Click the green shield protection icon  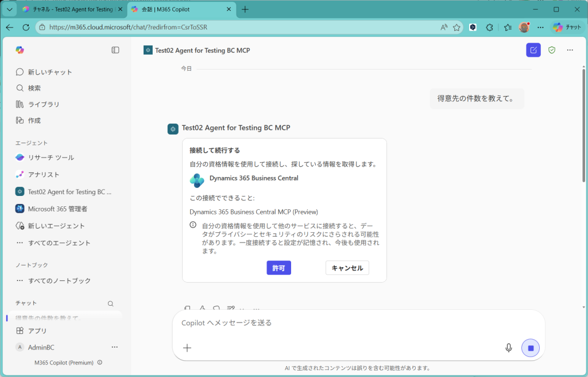click(x=552, y=50)
